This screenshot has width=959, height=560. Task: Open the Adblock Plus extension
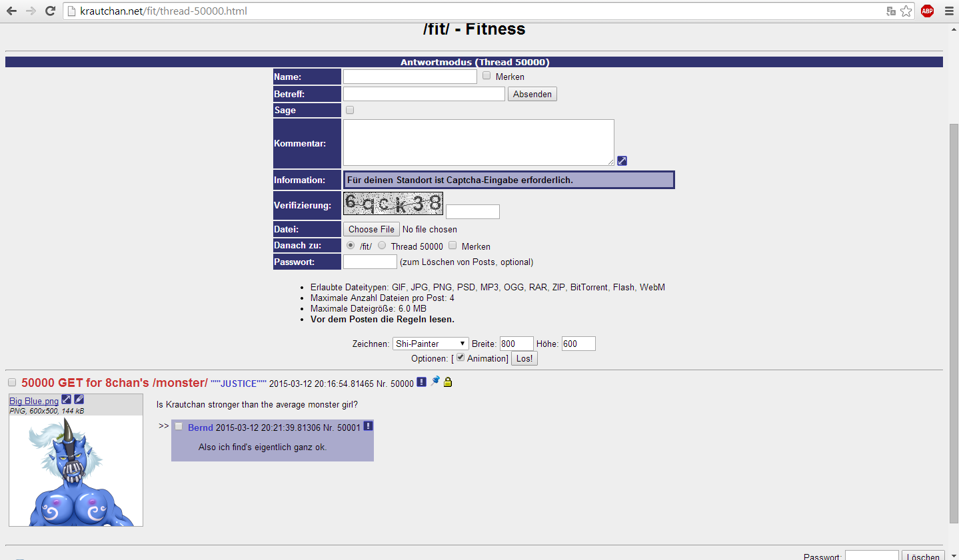pyautogui.click(x=927, y=11)
